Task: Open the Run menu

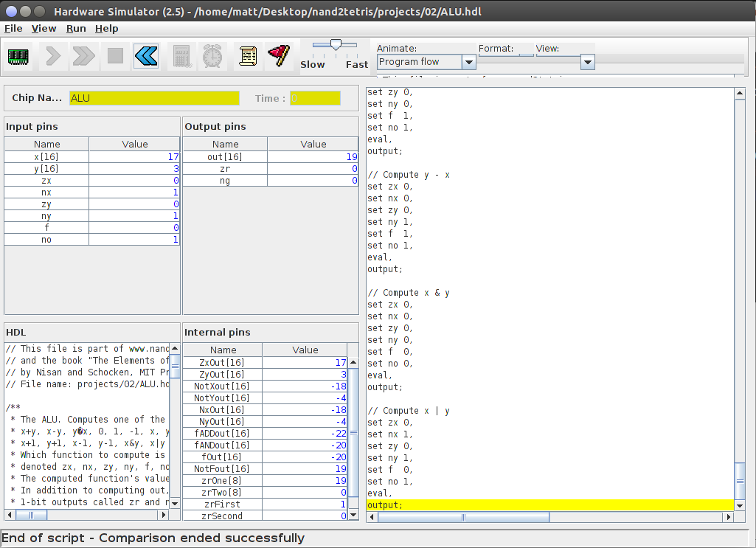Action: [76, 28]
